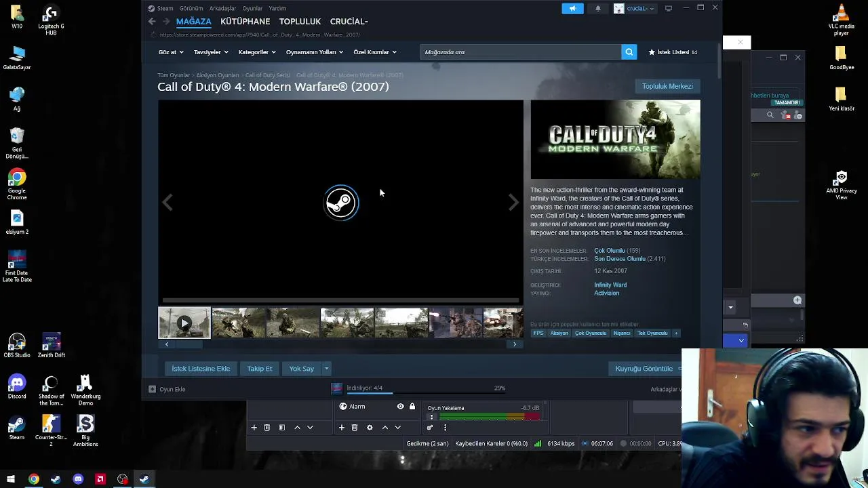The image size is (868, 488).
Task: Open the Görünüm menu
Action: pos(191,8)
